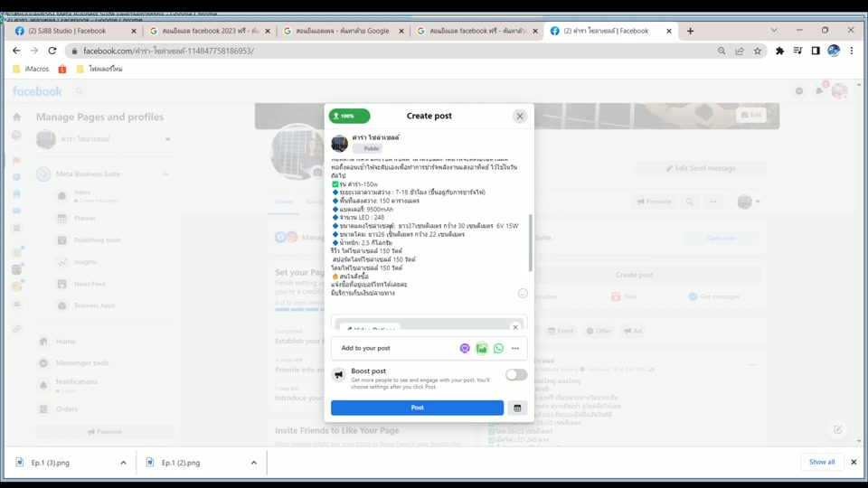This screenshot has height=488, width=868.
Task: Open the schedule post calendar icon
Action: coord(517,408)
